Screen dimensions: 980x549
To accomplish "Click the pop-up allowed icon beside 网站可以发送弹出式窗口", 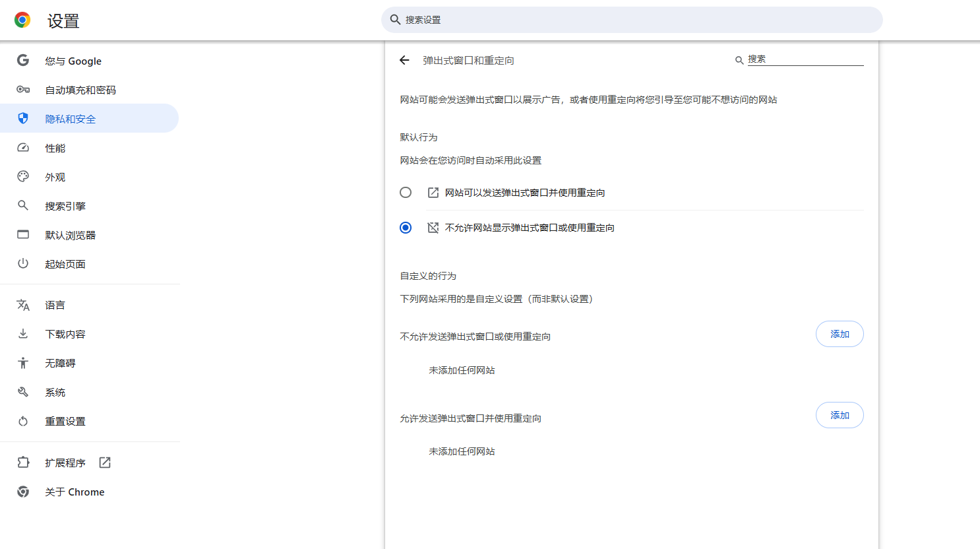I will (x=433, y=193).
